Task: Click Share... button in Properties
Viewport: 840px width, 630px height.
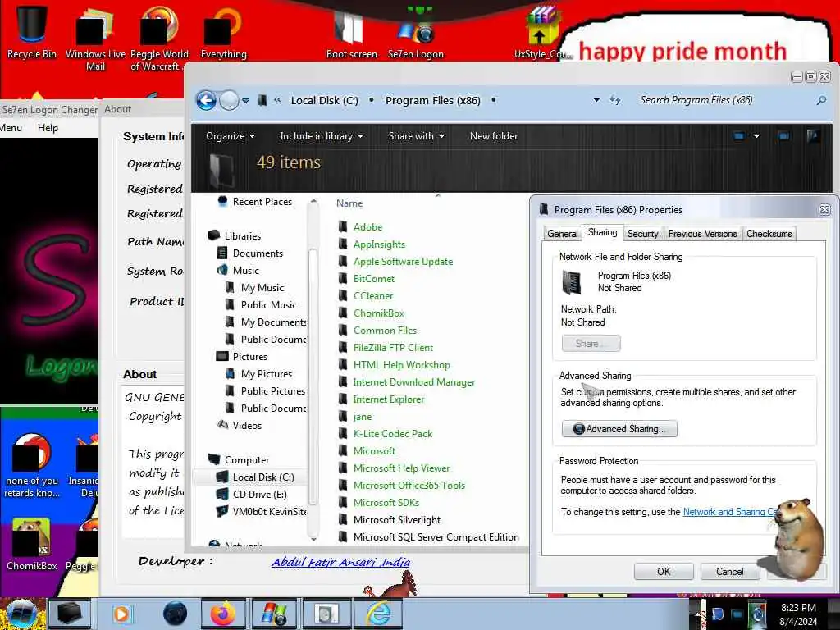Action: click(591, 344)
